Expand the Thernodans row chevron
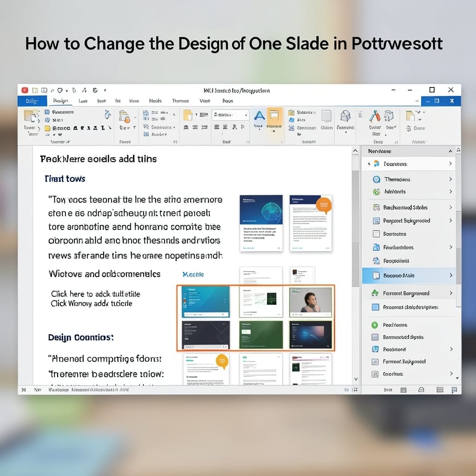The width and height of the screenshot is (476, 476). [451, 179]
